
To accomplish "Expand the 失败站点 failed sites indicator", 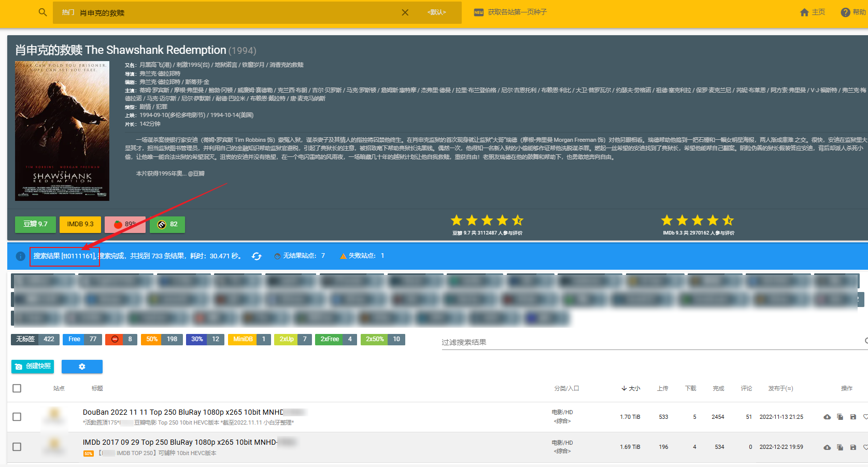I will pos(362,256).
